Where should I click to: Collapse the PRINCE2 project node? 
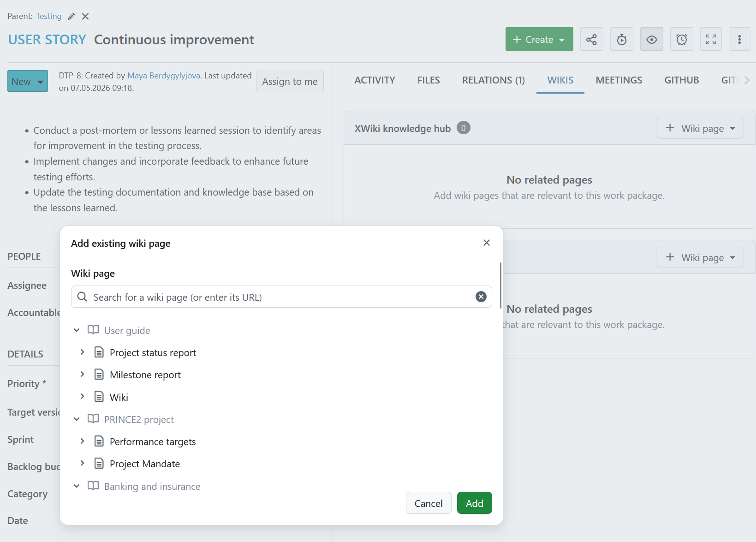click(x=77, y=419)
